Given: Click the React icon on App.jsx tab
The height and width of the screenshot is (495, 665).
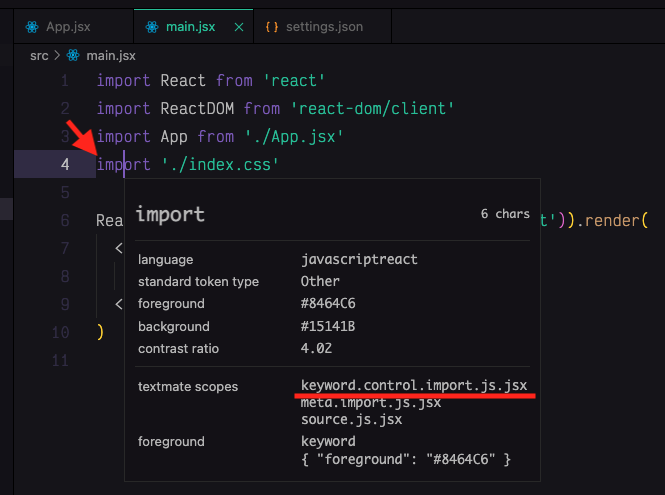Looking at the screenshot, I should 30,26.
